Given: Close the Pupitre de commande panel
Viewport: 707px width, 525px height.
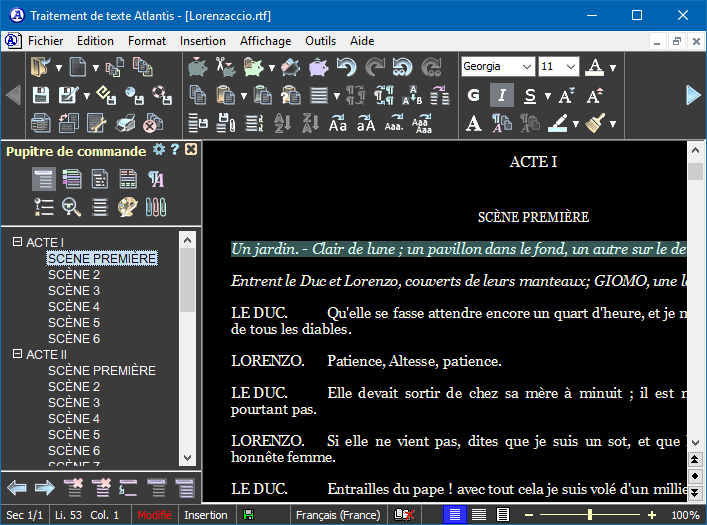Looking at the screenshot, I should [x=191, y=149].
